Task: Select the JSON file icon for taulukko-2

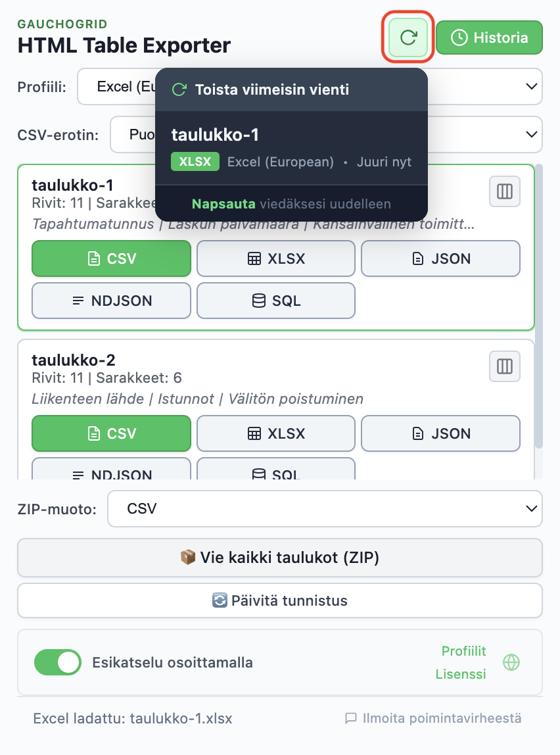Action: coord(417,433)
